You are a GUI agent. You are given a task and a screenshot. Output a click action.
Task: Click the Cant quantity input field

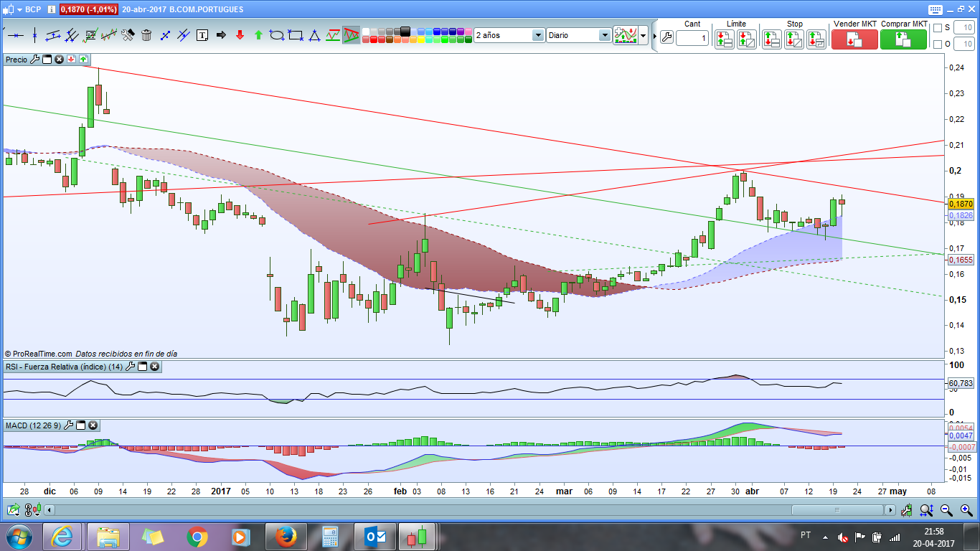(x=692, y=38)
